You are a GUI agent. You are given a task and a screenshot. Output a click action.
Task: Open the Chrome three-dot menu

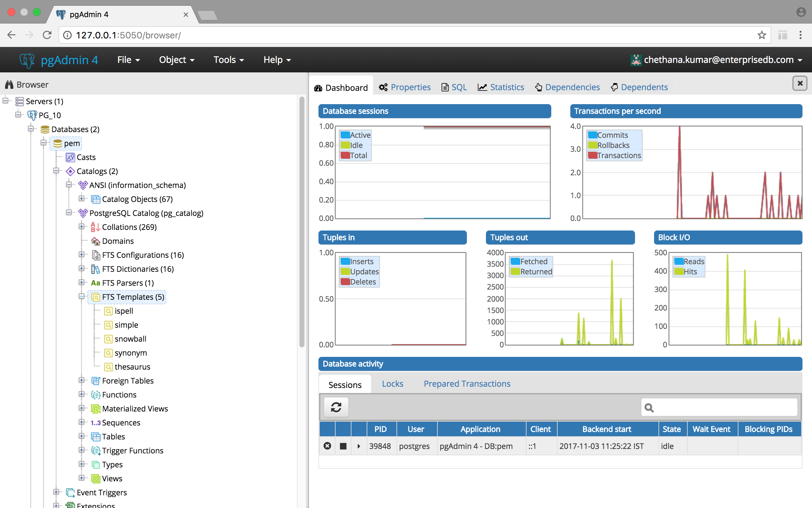pyautogui.click(x=801, y=35)
